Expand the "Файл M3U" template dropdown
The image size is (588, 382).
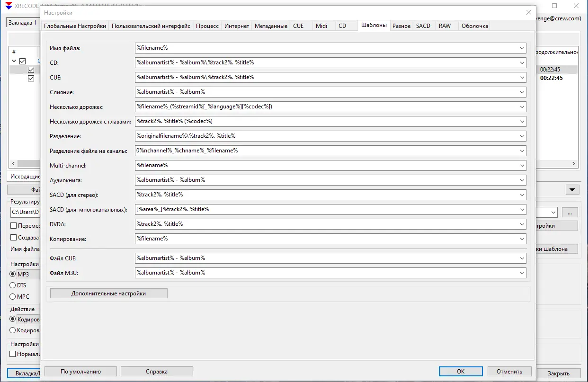point(522,273)
